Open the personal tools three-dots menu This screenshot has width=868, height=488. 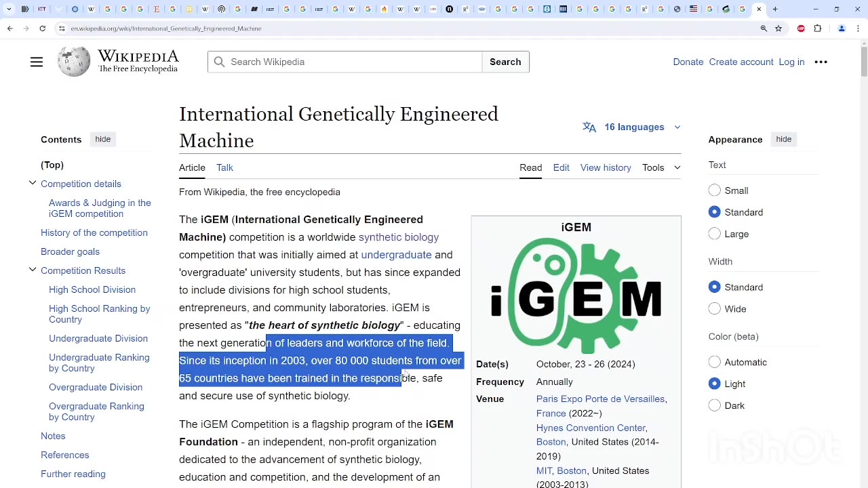click(821, 62)
